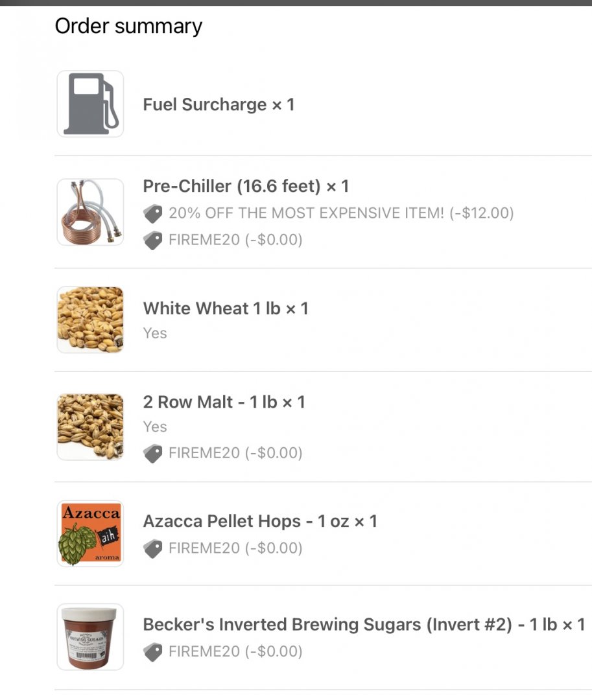
Task: Tap the 2 Row Malt FIREME20 tag icon
Action: point(152,453)
